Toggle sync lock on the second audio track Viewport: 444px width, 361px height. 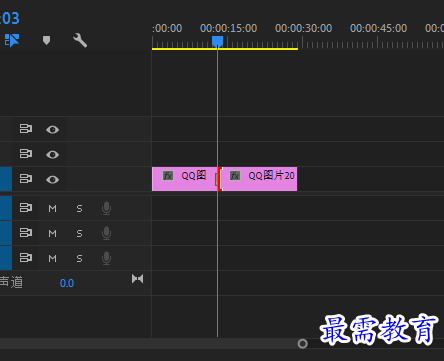tap(26, 233)
